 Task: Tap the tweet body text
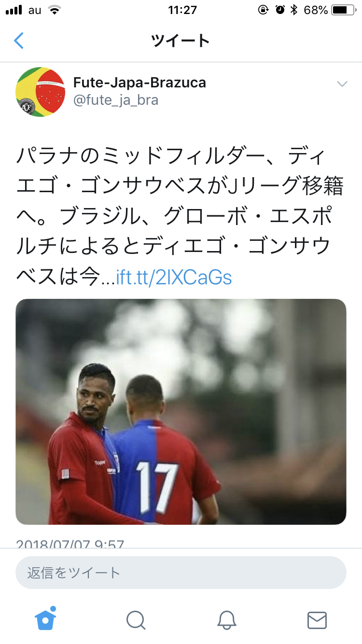pos(180,217)
